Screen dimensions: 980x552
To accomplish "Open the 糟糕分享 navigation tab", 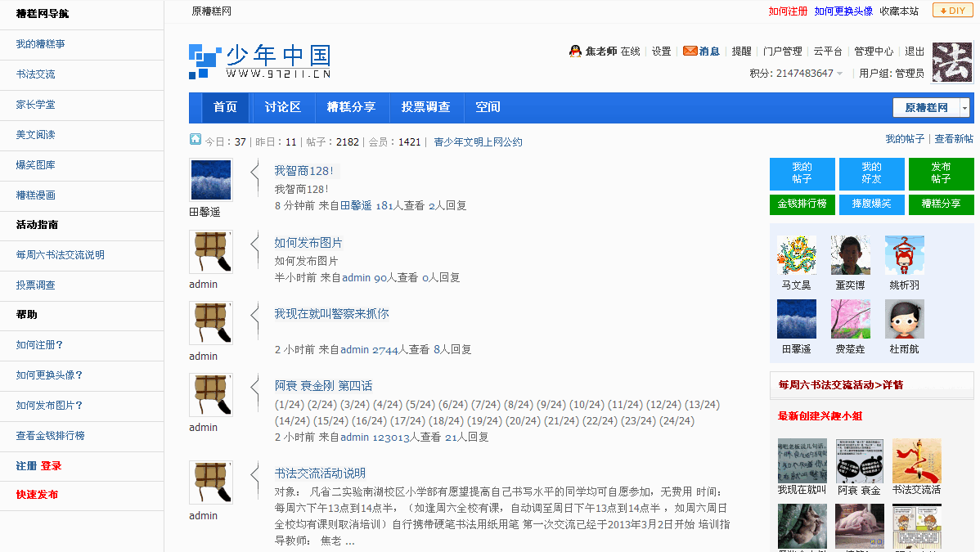I will pos(351,107).
